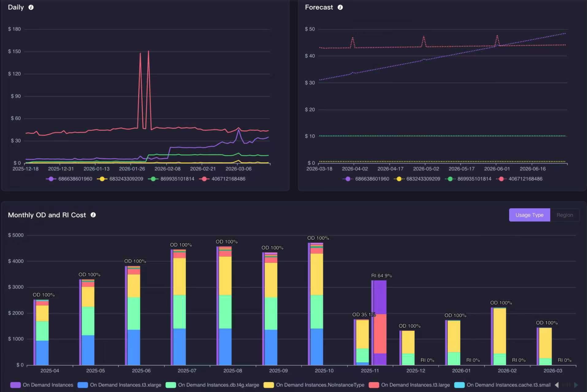The height and width of the screenshot is (392, 587).
Task: Select the Usage Type view button
Action: (x=529, y=215)
